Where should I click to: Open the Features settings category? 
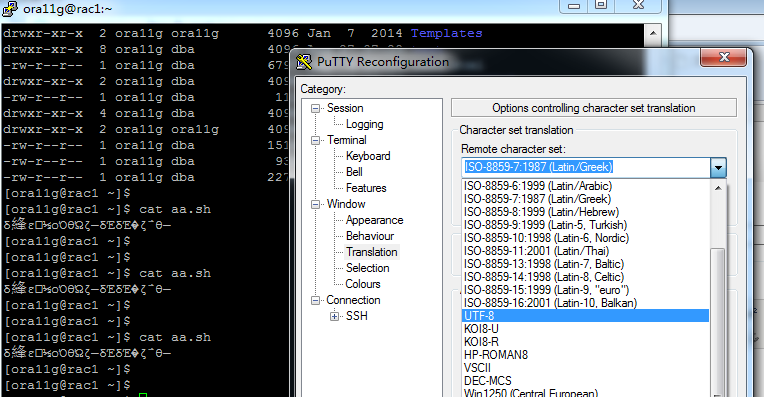tap(366, 188)
